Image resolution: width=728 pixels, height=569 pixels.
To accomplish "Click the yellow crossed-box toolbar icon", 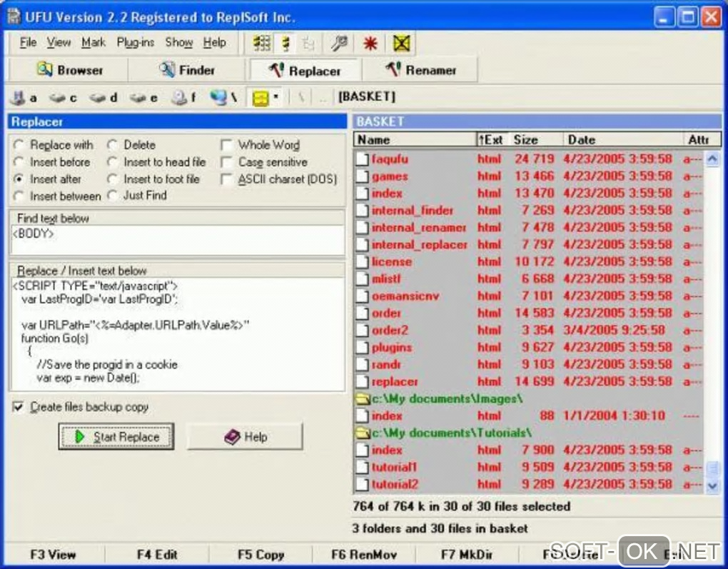I will 401,44.
